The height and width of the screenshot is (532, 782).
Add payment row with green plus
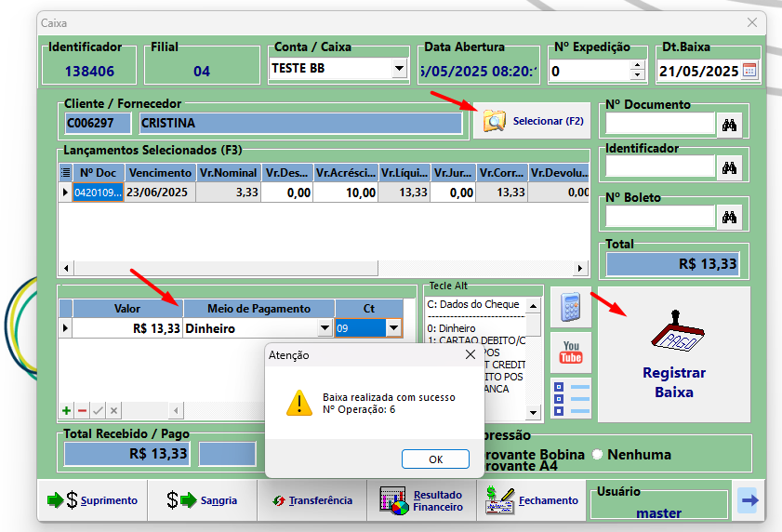coord(66,411)
